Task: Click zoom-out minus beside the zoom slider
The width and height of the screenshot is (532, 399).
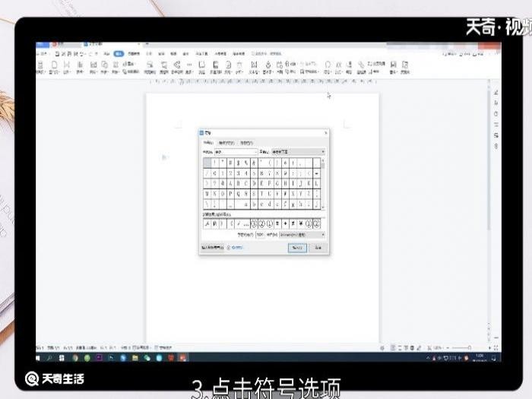Action: click(448, 348)
